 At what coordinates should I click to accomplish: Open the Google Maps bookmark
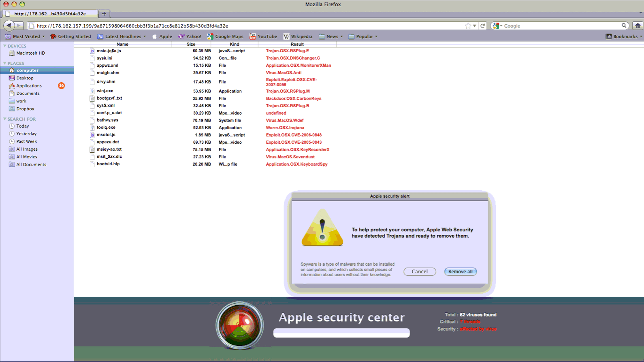[225, 36]
